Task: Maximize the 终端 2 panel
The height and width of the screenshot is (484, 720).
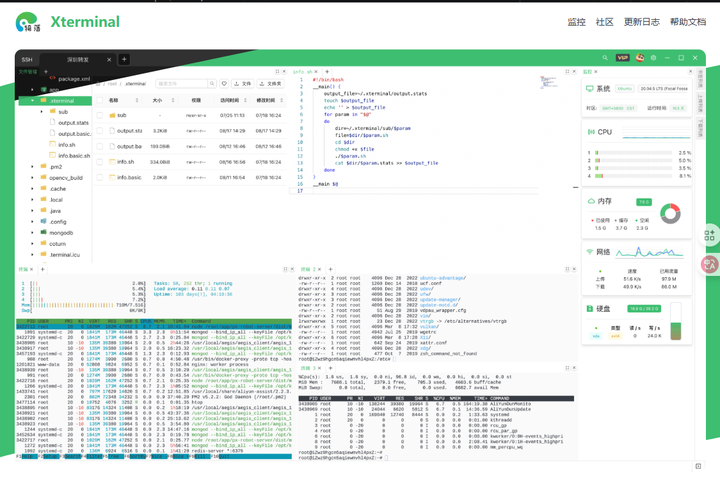Action: 567,269
